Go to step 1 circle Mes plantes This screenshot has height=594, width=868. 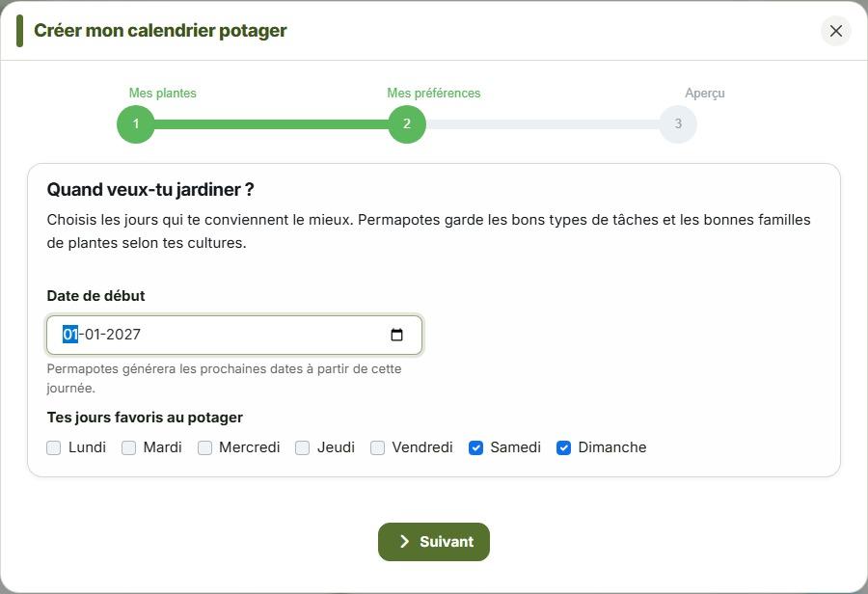point(136,124)
